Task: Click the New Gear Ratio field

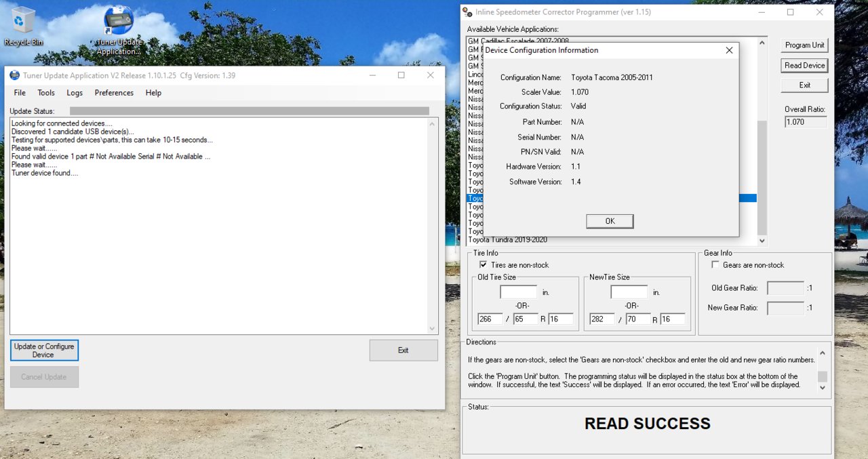Action: point(785,308)
